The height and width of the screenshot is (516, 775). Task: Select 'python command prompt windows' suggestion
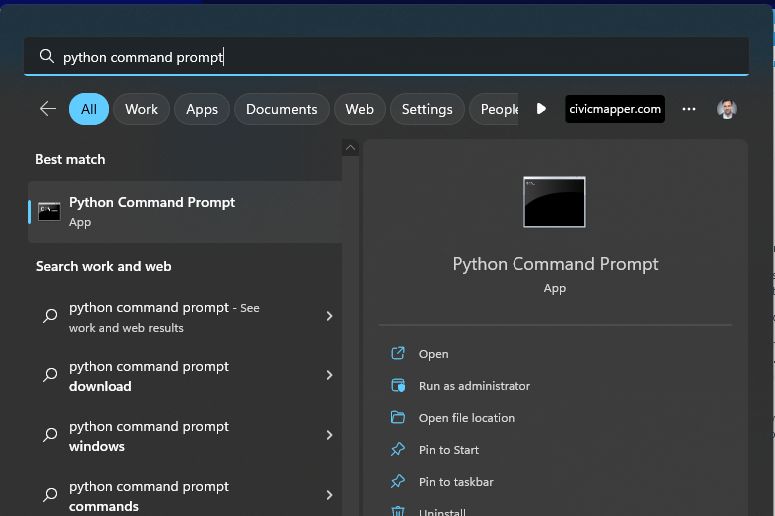[x=185, y=436]
